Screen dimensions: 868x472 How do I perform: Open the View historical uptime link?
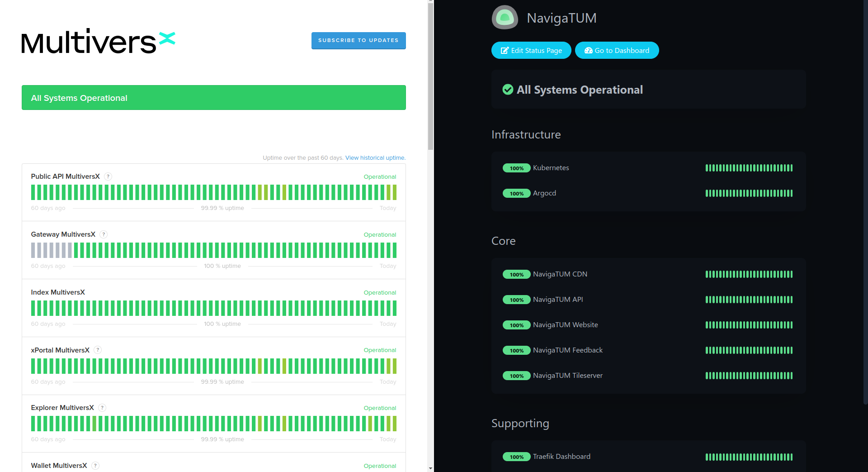pos(375,157)
